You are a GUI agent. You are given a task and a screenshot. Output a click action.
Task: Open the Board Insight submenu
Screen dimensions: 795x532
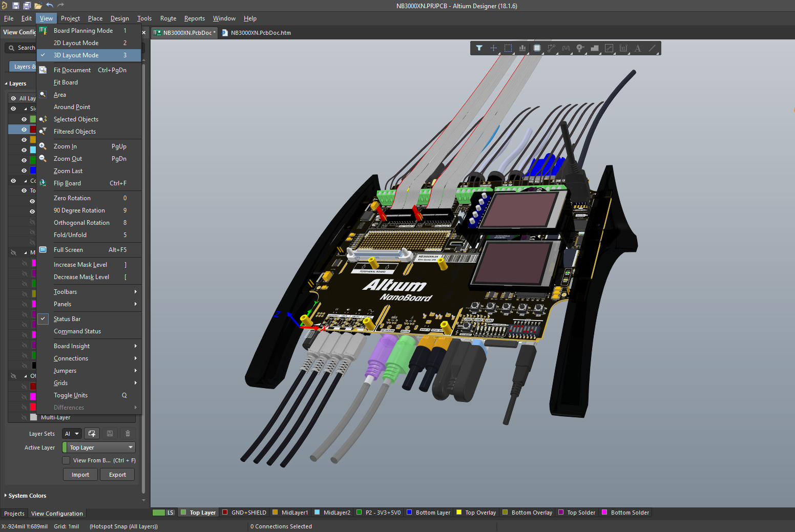[x=89, y=346]
